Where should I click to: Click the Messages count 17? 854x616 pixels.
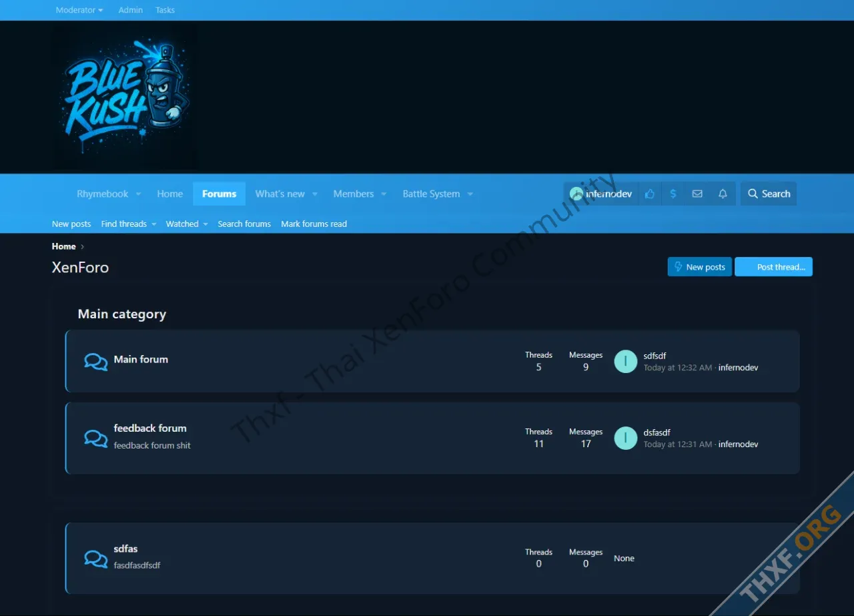pos(586,444)
